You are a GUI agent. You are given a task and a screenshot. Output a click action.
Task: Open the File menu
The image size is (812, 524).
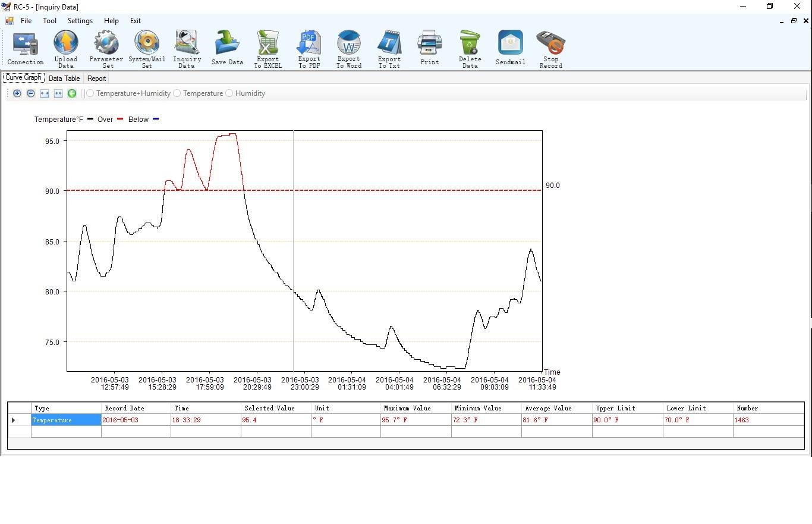click(26, 21)
